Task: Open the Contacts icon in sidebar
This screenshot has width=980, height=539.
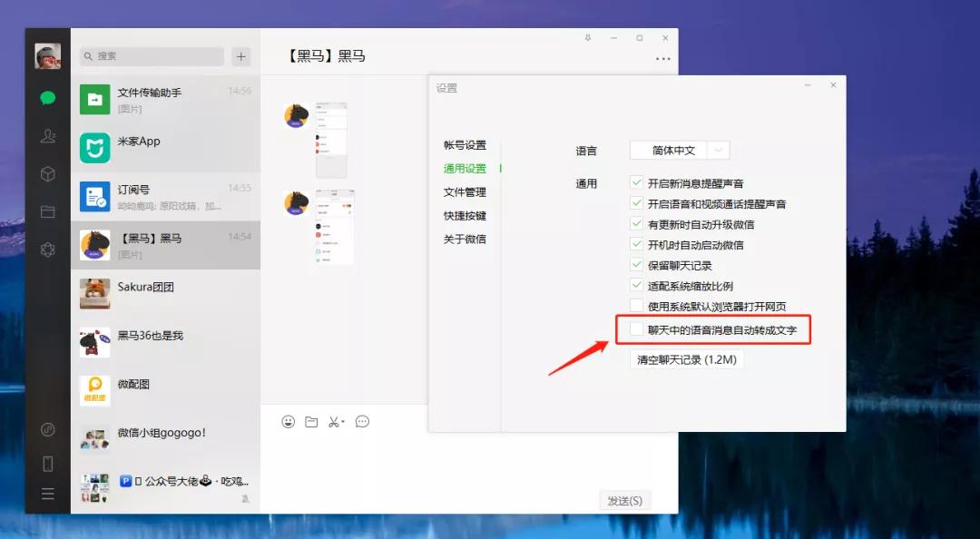Action: pos(46,136)
